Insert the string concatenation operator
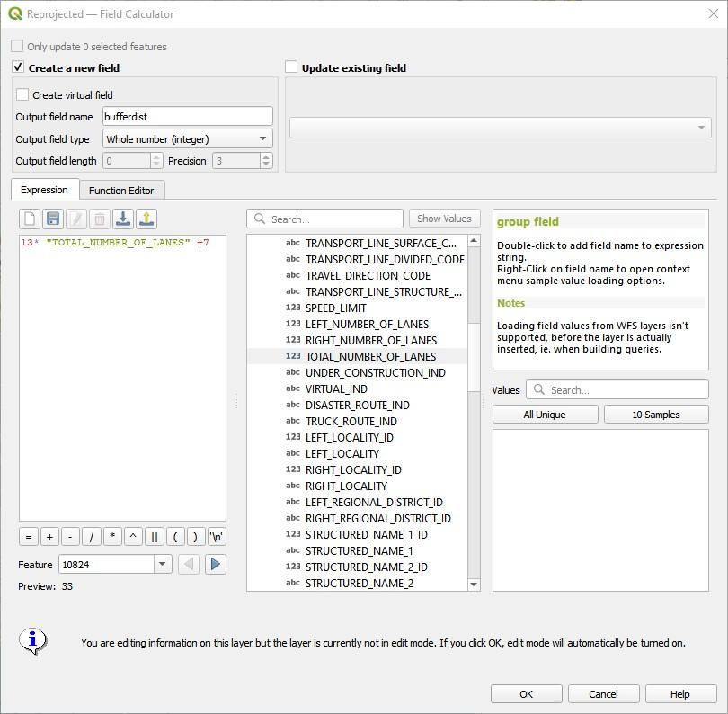Image resolution: width=728 pixels, height=714 pixels. click(x=155, y=537)
